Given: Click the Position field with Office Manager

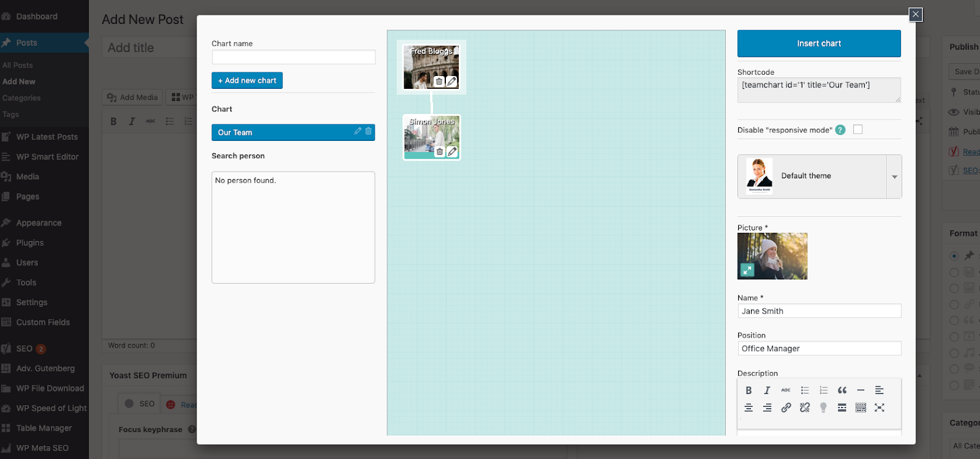Looking at the screenshot, I should (x=820, y=349).
